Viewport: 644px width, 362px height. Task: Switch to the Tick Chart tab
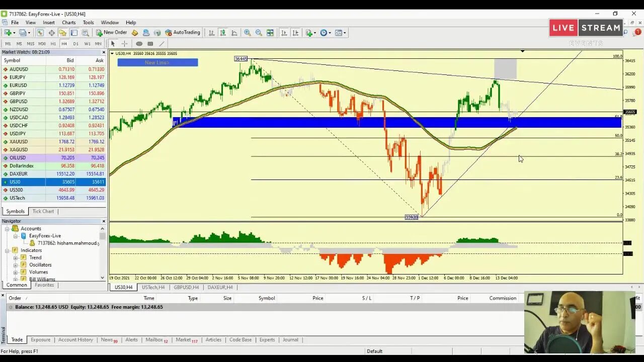(x=43, y=211)
